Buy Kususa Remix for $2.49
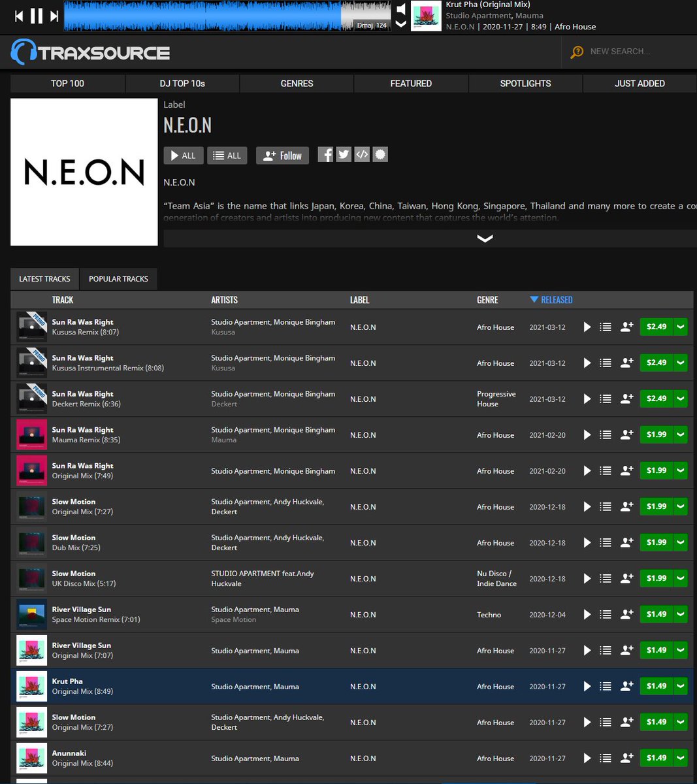The width and height of the screenshot is (697, 784). click(x=656, y=327)
